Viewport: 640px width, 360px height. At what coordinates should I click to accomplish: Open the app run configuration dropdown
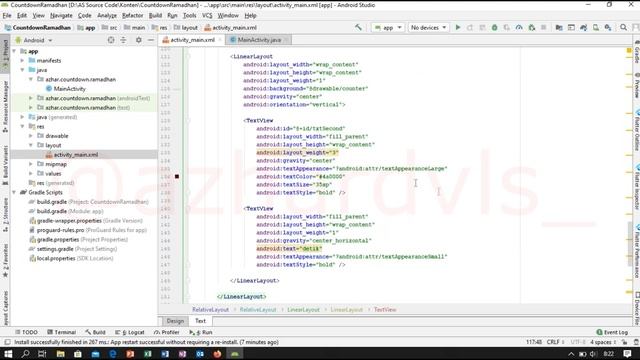[x=388, y=27]
